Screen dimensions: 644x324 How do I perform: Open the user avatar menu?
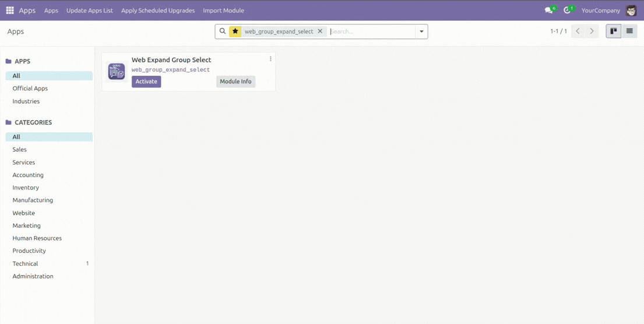tap(631, 10)
